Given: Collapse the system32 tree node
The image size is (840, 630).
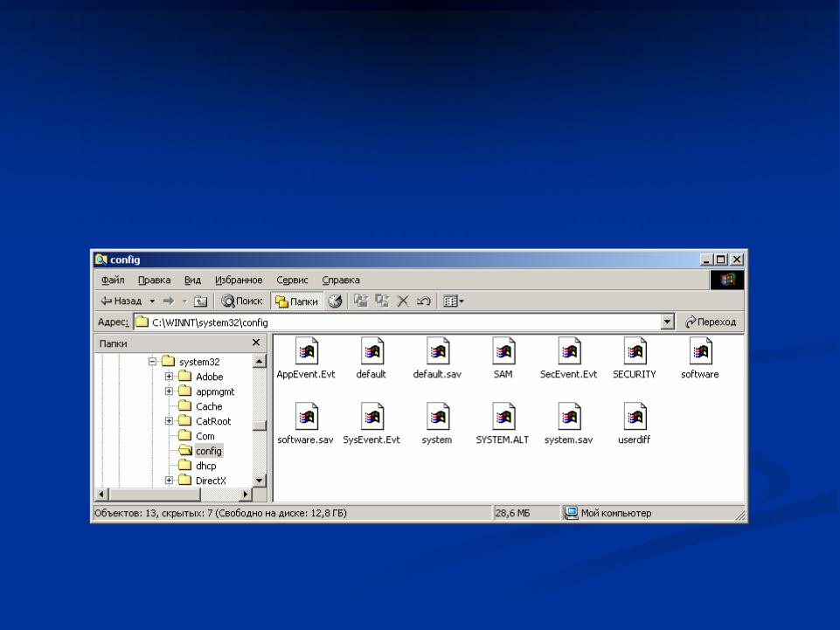Looking at the screenshot, I should coord(152,362).
